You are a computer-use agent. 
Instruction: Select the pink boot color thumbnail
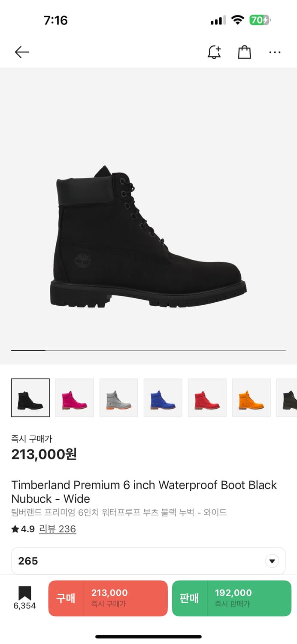[x=75, y=398]
